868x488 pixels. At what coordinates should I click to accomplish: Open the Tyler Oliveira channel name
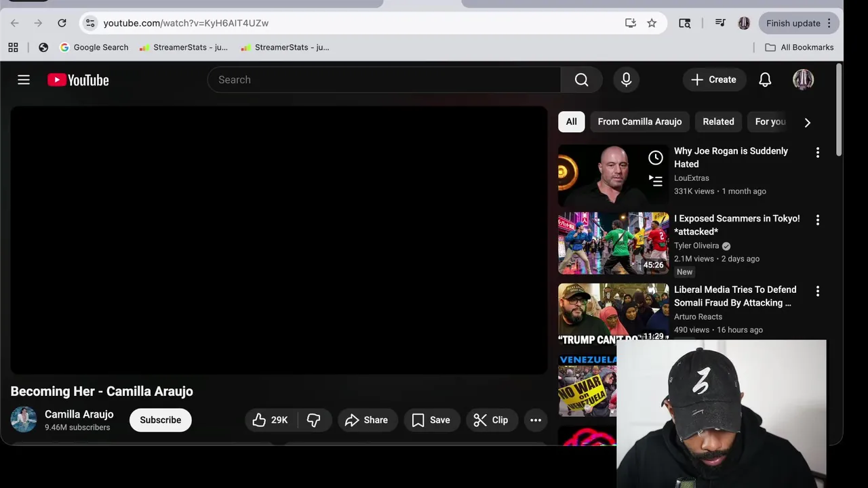pyautogui.click(x=696, y=246)
